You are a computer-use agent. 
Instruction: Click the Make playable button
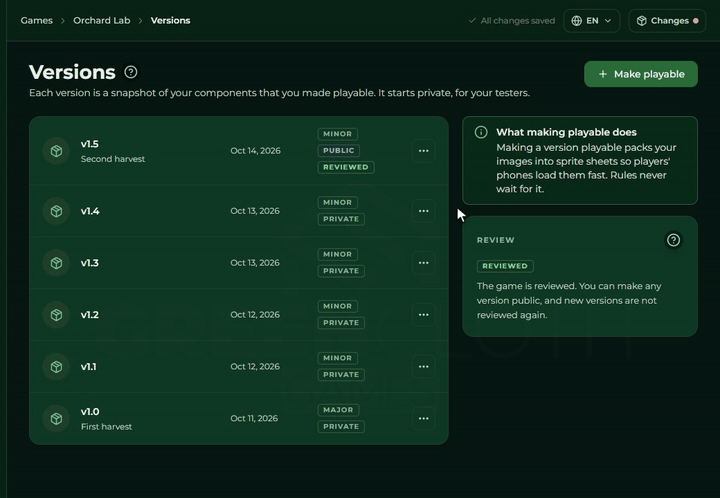tap(641, 74)
